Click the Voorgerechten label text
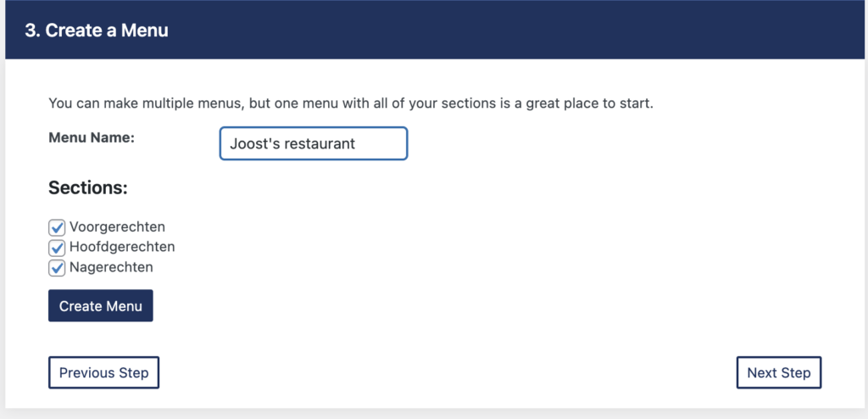Screen dimensions: 868x419 117,227
